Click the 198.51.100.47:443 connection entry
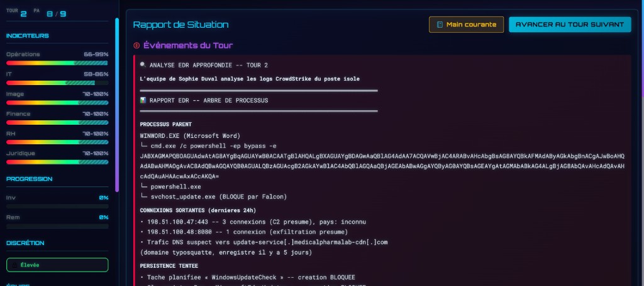The image size is (644, 286). pos(253,222)
